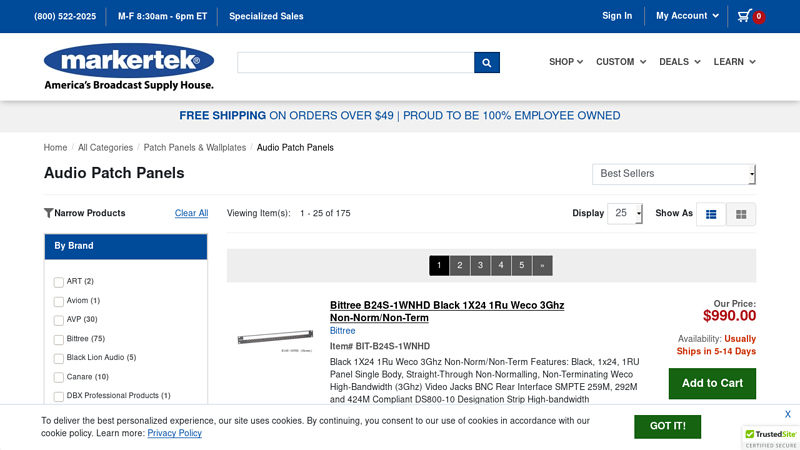Open Bittree B24S-1WNHD product title link

447,311
